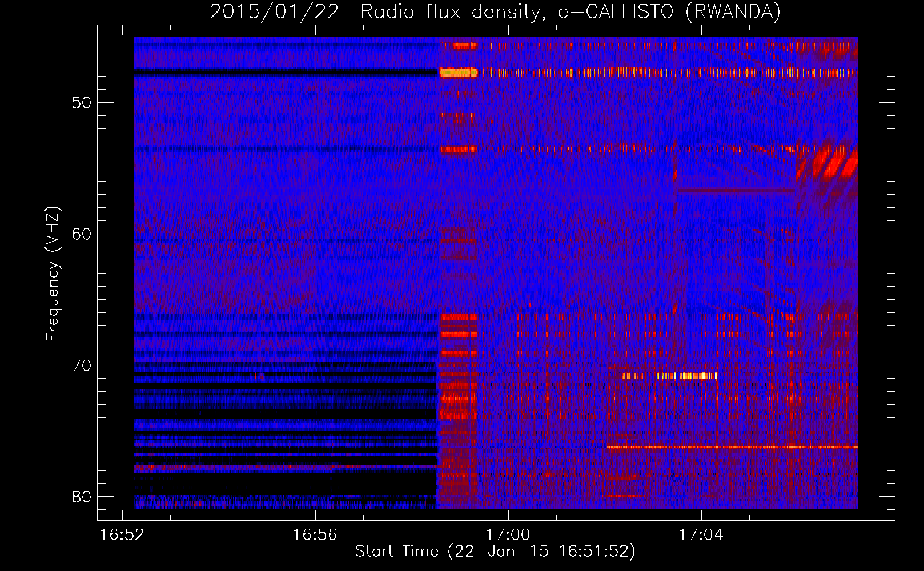Click the bright yellow burst near 71 MHz
The image size is (924, 571).
[x=686, y=376]
